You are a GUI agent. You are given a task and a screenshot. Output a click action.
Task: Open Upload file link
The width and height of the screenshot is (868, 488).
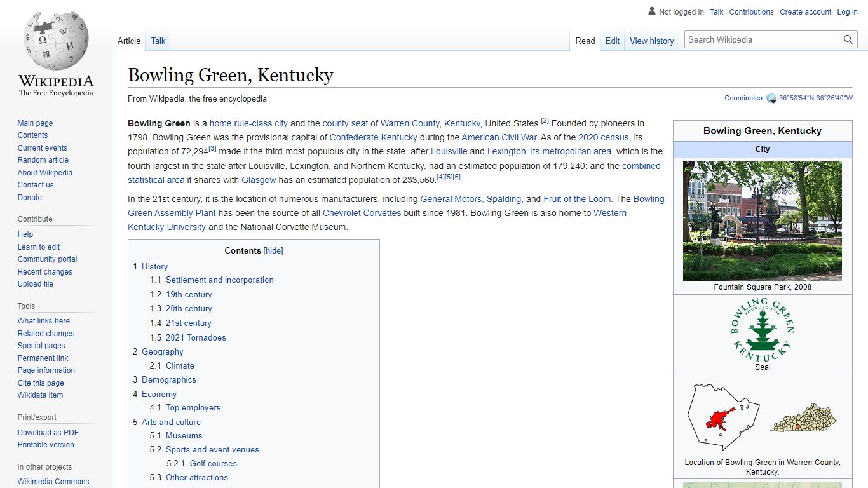[36, 284]
